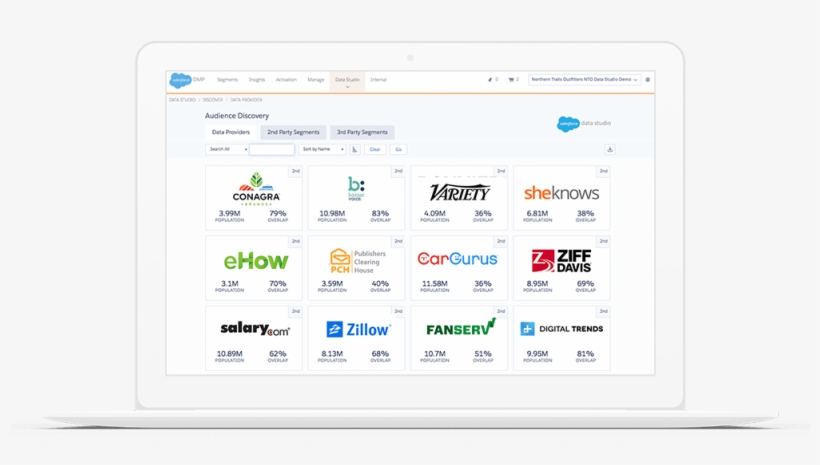Click the download icon button
Screen dimensions: 820x465
(610, 150)
